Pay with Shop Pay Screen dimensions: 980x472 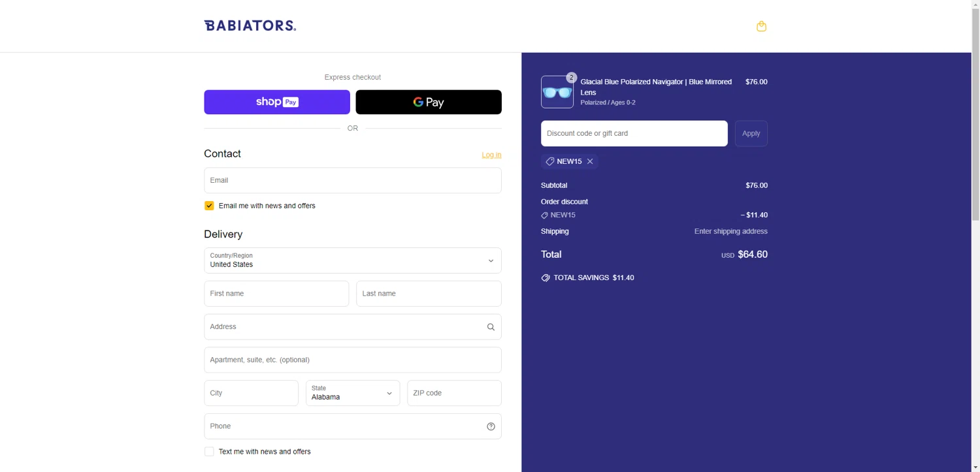(x=277, y=102)
